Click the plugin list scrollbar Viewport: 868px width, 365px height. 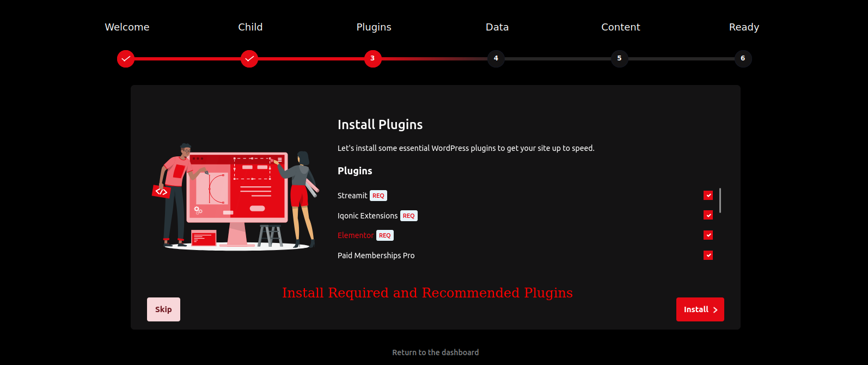(720, 200)
